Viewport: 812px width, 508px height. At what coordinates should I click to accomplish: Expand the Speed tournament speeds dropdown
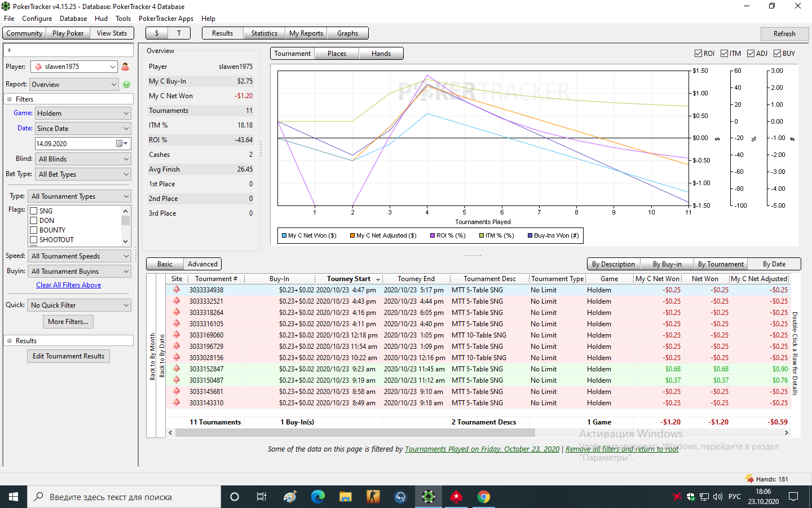80,256
